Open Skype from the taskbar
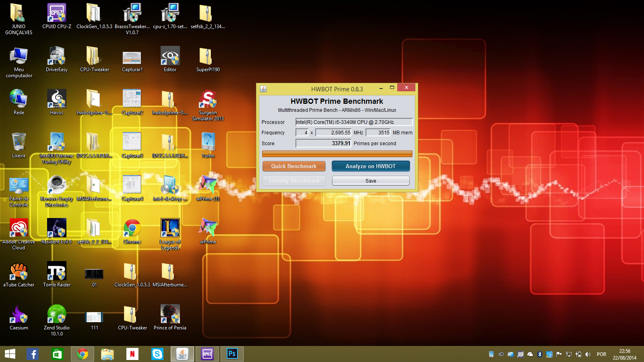This screenshot has height=362, width=644. pyautogui.click(x=157, y=354)
